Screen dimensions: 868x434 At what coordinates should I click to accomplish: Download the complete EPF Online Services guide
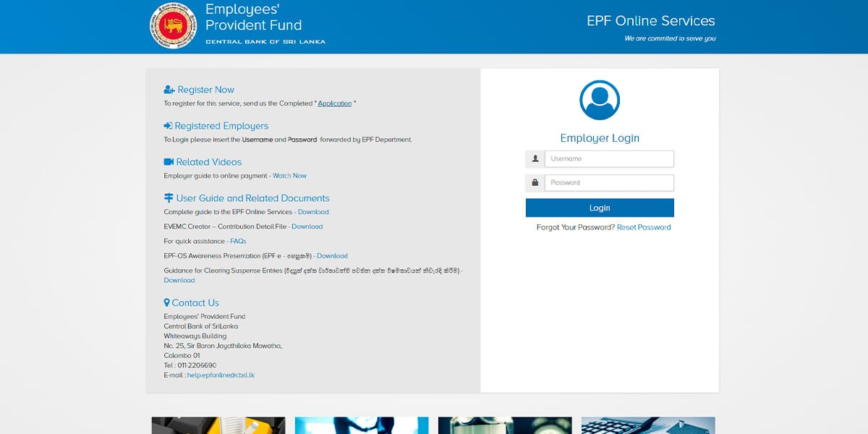pyautogui.click(x=314, y=211)
